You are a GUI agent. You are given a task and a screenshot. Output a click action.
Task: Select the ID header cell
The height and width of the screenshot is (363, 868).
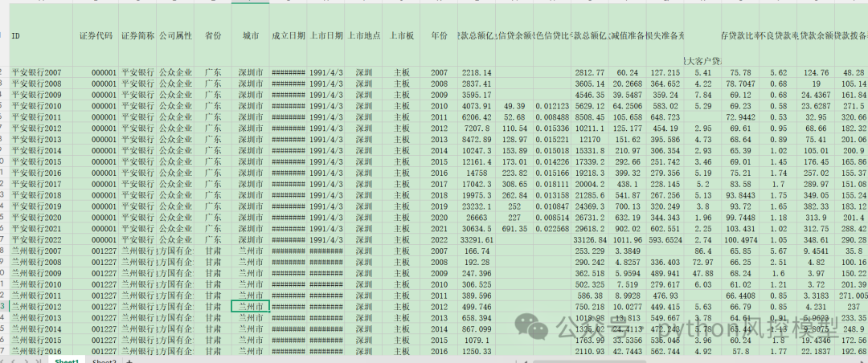(41, 36)
